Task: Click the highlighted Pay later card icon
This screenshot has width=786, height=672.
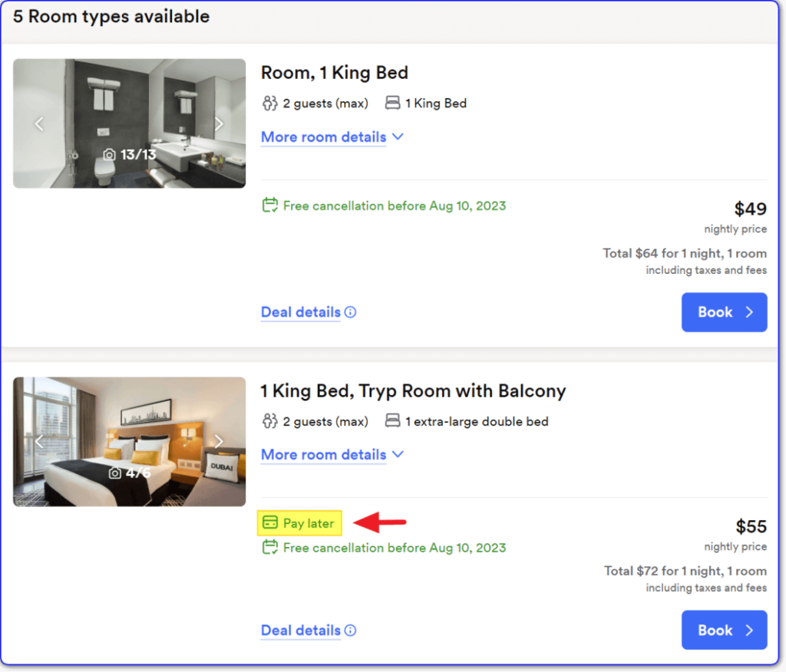Action: tap(270, 522)
